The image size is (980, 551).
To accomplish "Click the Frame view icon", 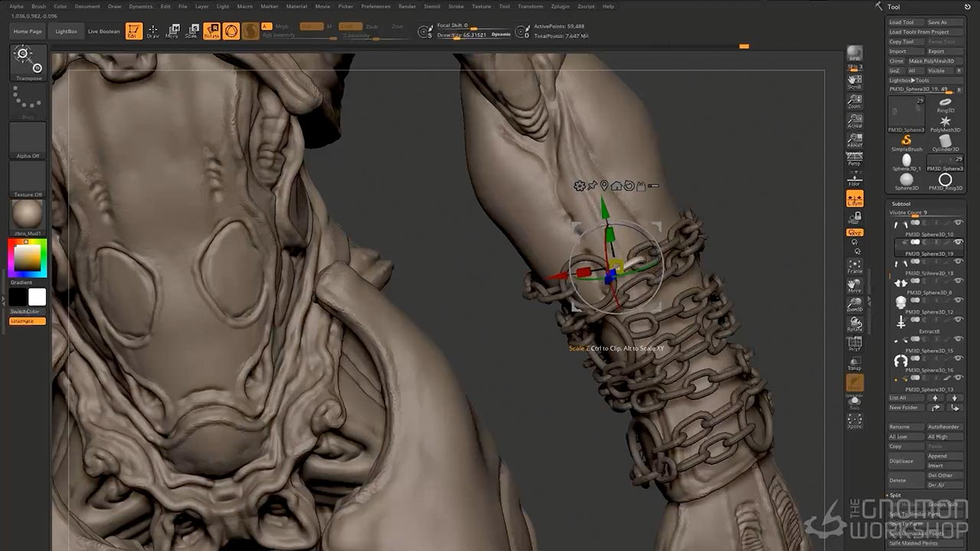I will point(854,266).
